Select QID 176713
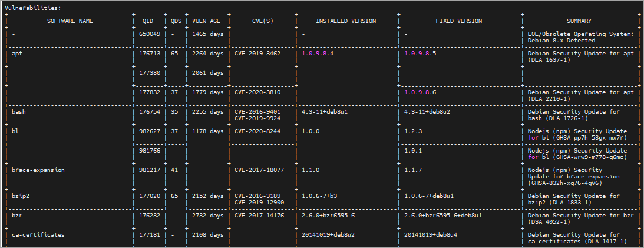Image resolution: width=644 pixels, height=248 pixels. tap(149, 54)
